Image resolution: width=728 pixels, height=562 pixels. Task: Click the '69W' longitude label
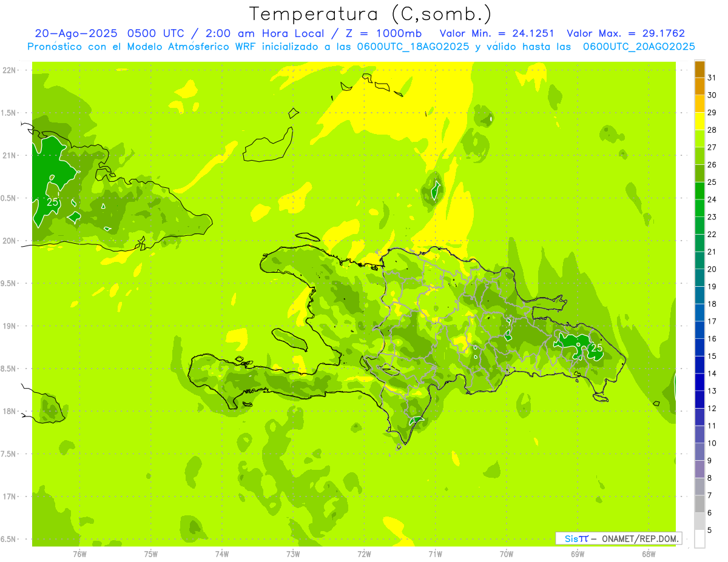pos(578,554)
